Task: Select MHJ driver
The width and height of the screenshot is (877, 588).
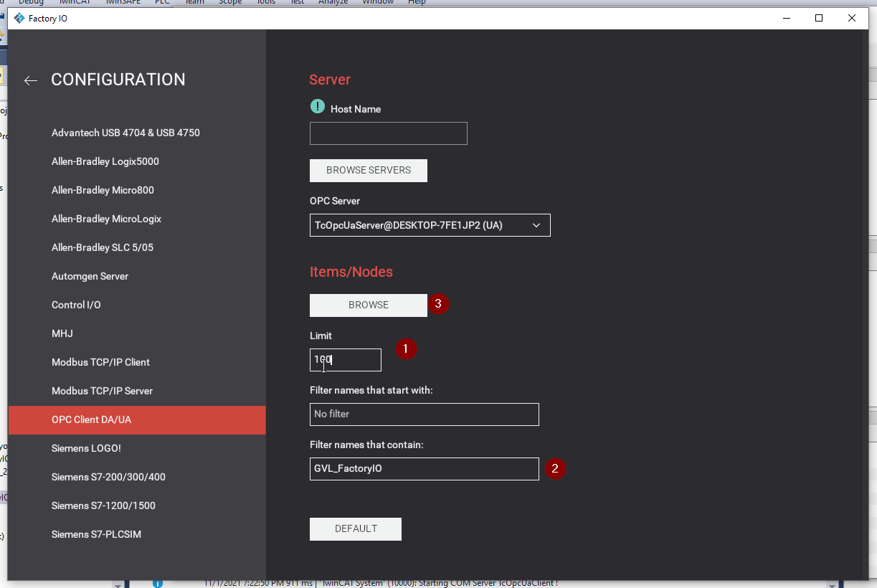Action: click(137, 333)
